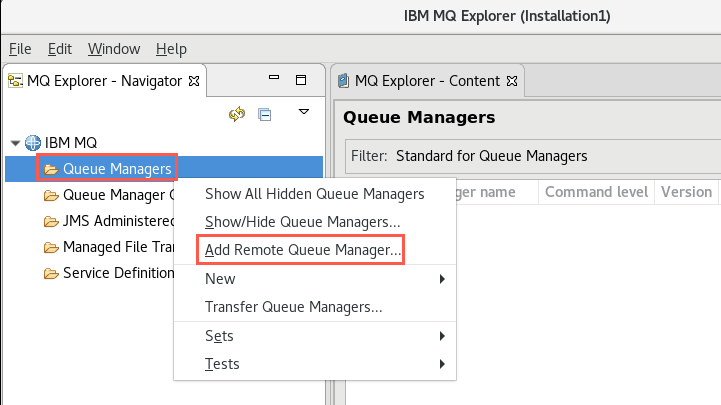The width and height of the screenshot is (721, 405).
Task: Choose Add Remote Queue Manager
Action: pyautogui.click(x=303, y=250)
